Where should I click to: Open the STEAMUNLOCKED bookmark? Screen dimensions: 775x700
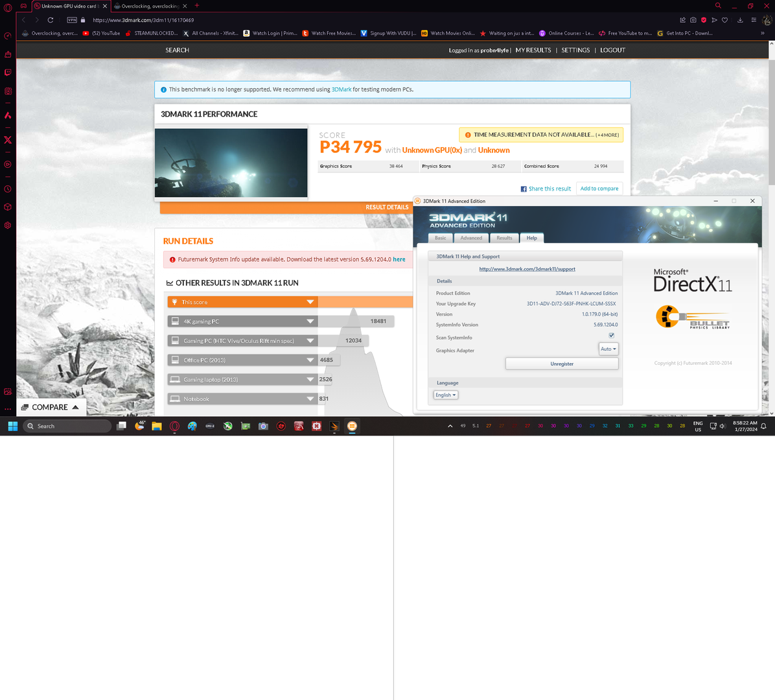tap(151, 33)
